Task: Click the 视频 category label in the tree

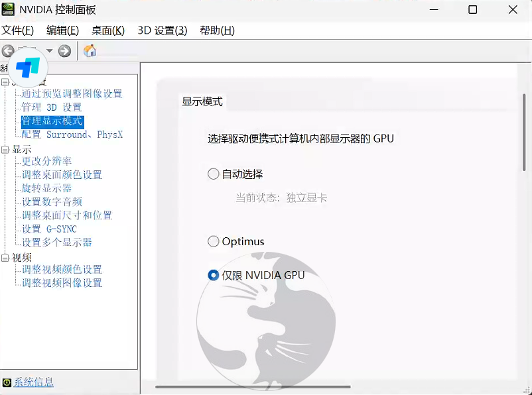Action: (x=22, y=258)
